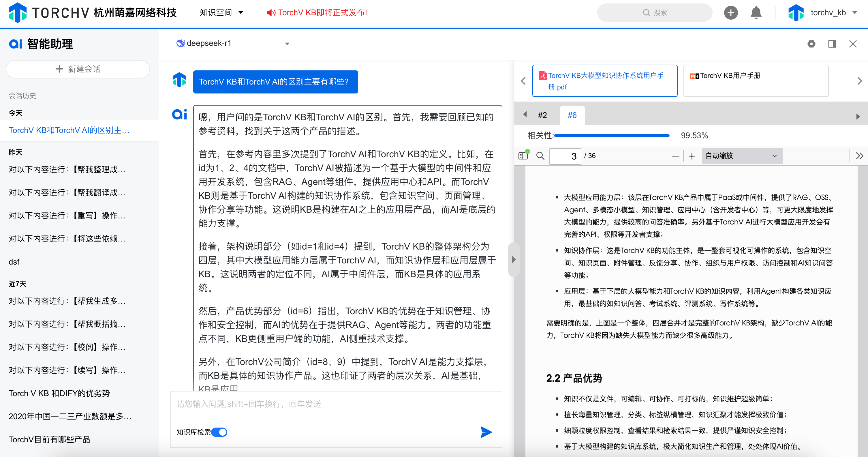Click the PDF page number field
The height and width of the screenshot is (457, 868).
click(565, 156)
